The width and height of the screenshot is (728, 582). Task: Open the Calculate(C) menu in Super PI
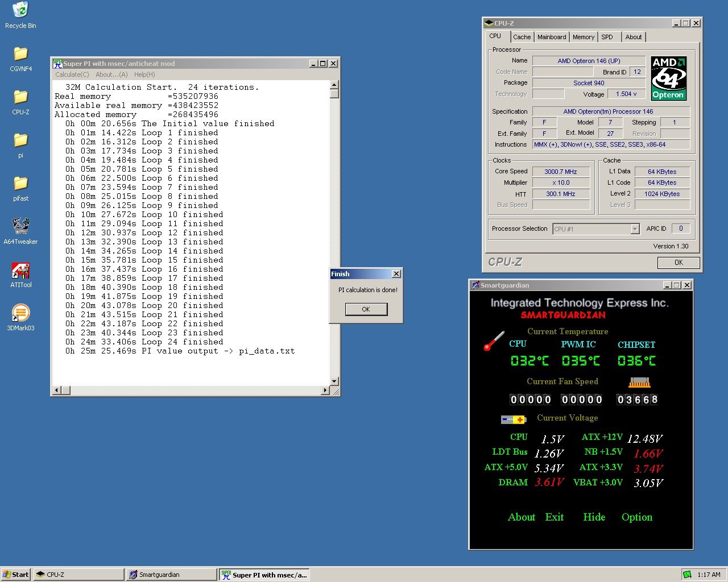(72, 74)
